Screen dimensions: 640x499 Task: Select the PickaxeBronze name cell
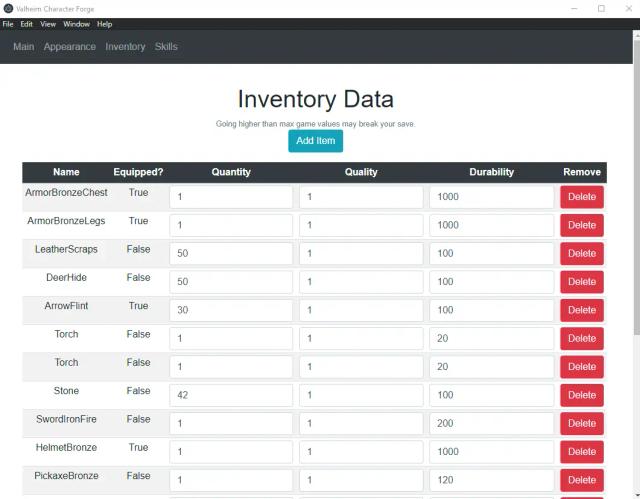click(x=66, y=476)
